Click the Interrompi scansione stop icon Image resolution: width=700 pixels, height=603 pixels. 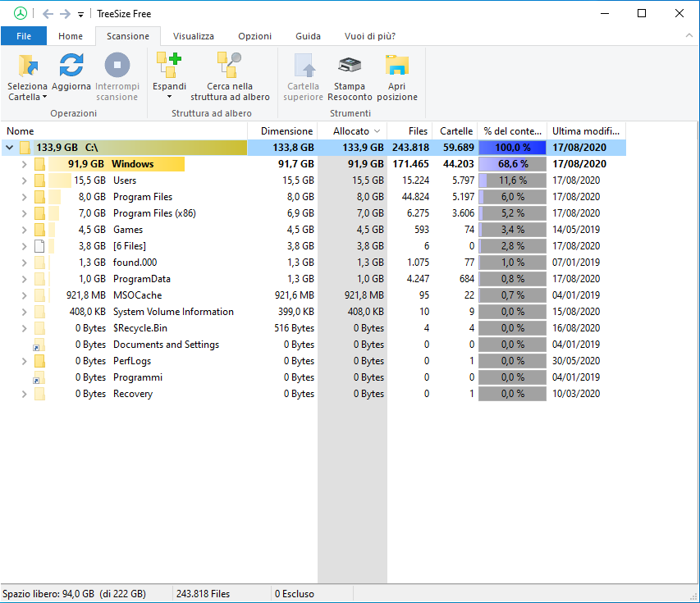pyautogui.click(x=117, y=65)
